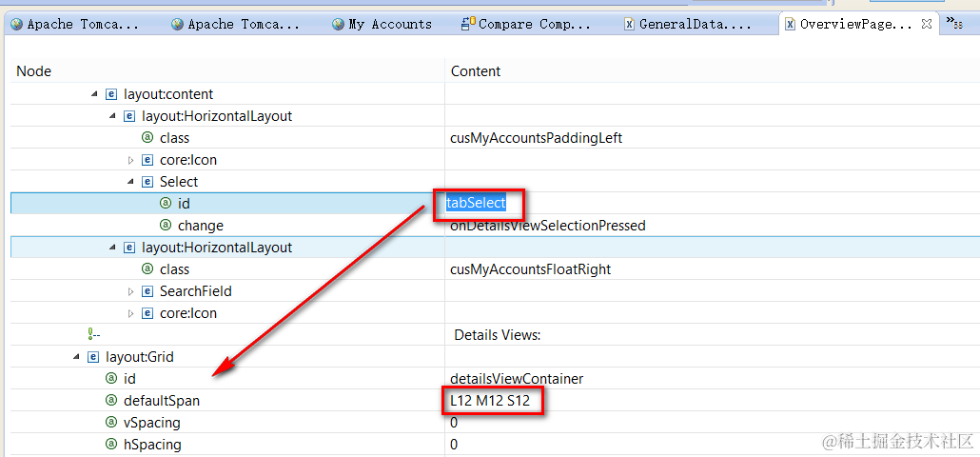Click the element icon beside layout:Grid

pyautogui.click(x=93, y=357)
